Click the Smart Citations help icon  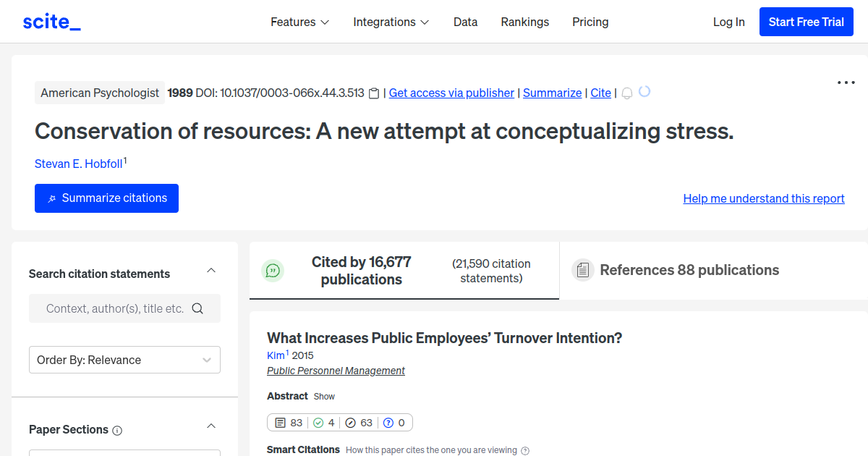point(525,450)
